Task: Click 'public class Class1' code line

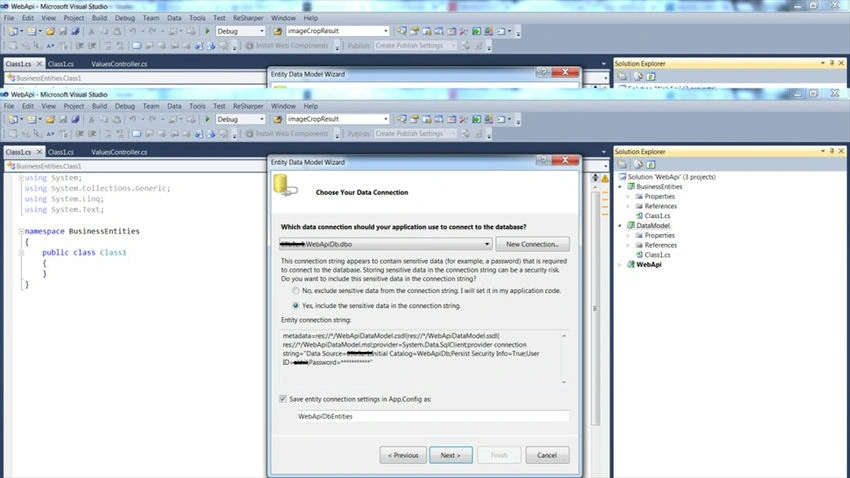Action: 84,253
